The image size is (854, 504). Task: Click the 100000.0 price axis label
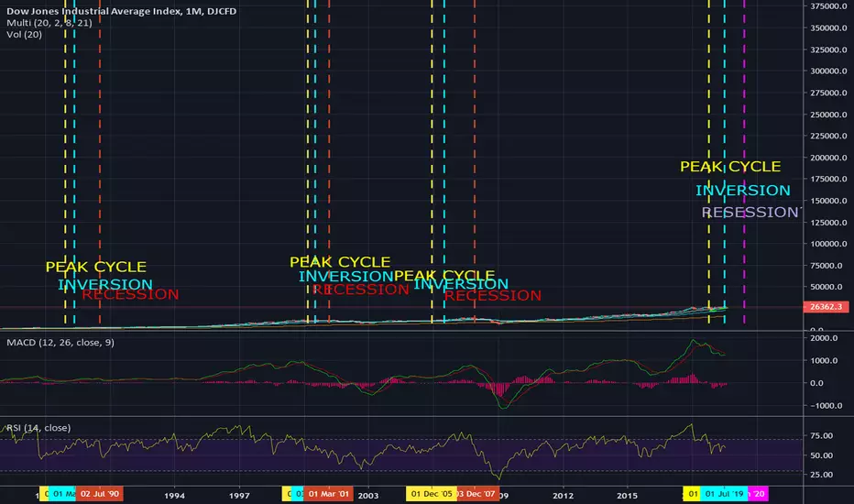point(828,244)
